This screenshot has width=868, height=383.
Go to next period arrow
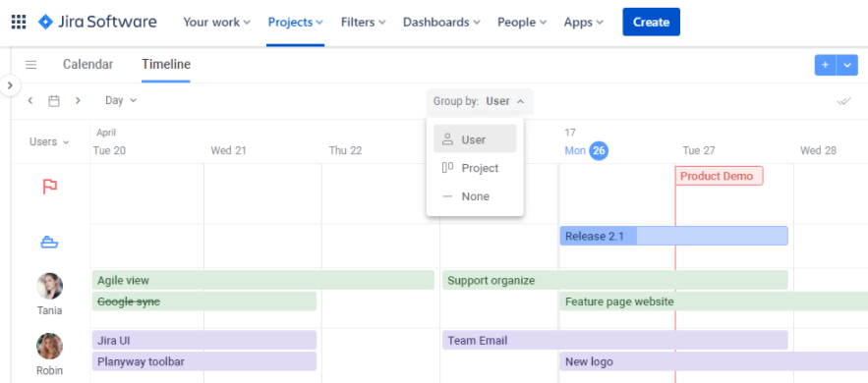tap(78, 100)
